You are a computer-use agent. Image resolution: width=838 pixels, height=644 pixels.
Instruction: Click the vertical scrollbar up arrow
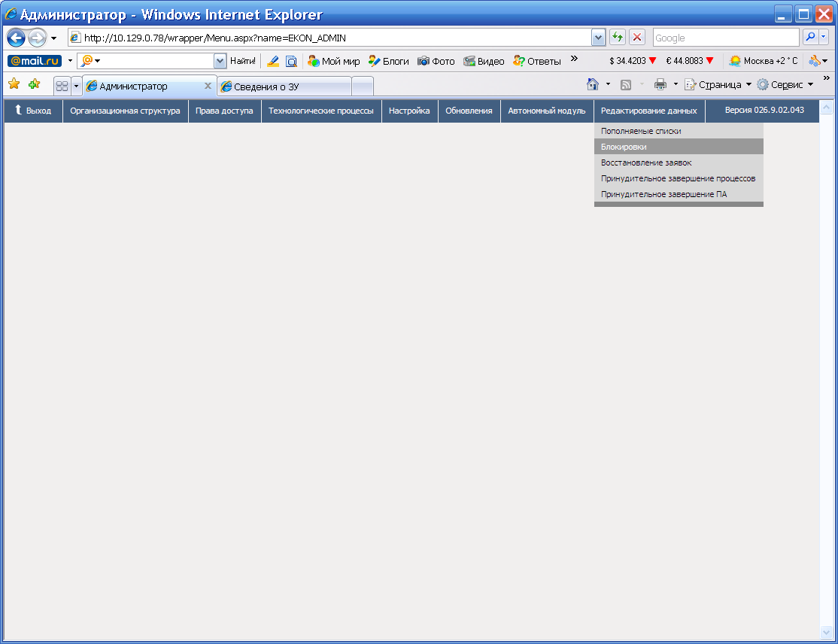[826, 108]
